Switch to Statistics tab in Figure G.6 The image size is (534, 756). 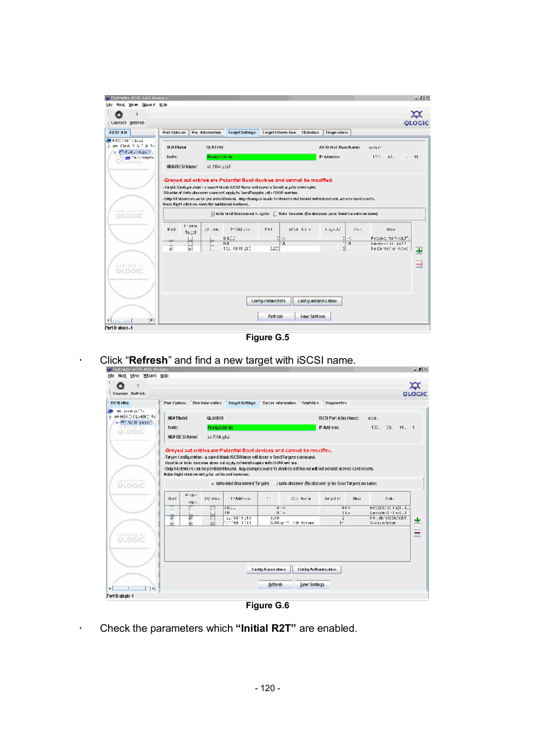(x=310, y=403)
